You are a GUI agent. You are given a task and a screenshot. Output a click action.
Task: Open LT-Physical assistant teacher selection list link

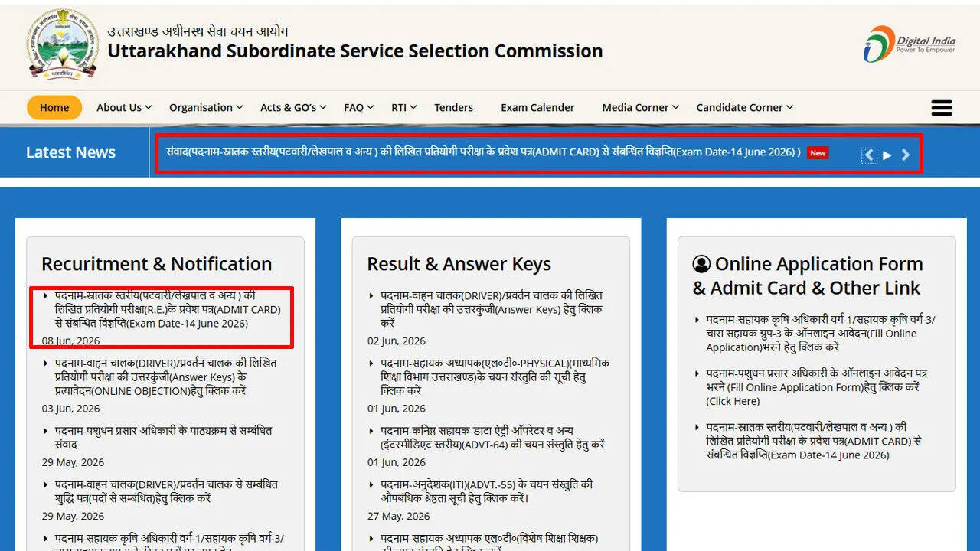[x=495, y=377]
